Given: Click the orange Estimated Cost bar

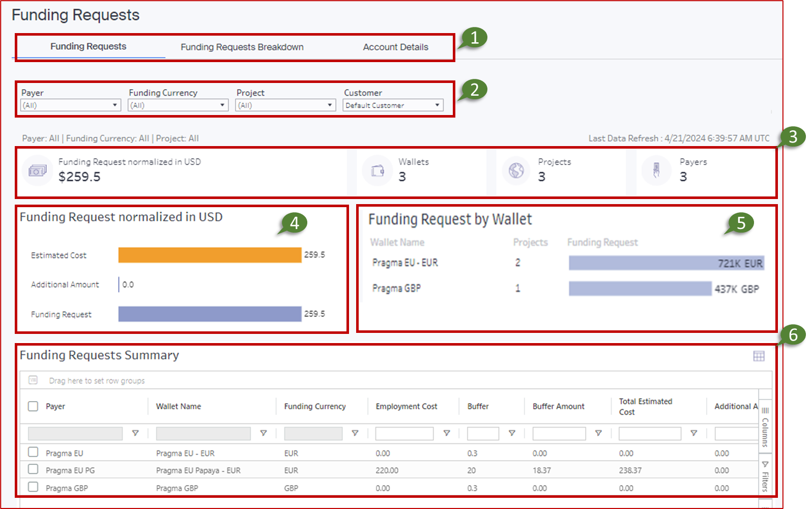Looking at the screenshot, I should point(210,255).
